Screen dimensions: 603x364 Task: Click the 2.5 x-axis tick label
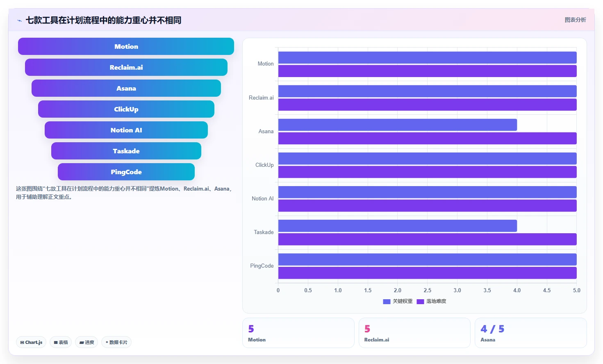point(427,290)
